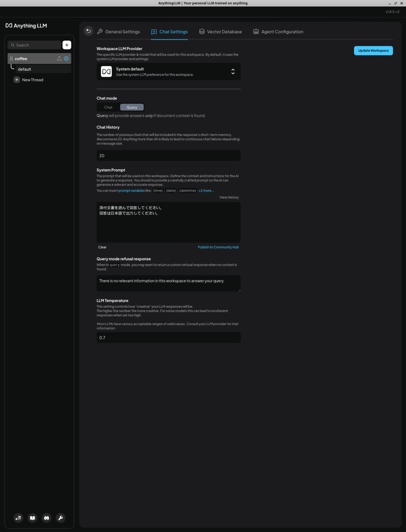Viewport: 406px width, 532px height.
Task: Show more prompt variables via +2 more
Action: tap(206, 190)
